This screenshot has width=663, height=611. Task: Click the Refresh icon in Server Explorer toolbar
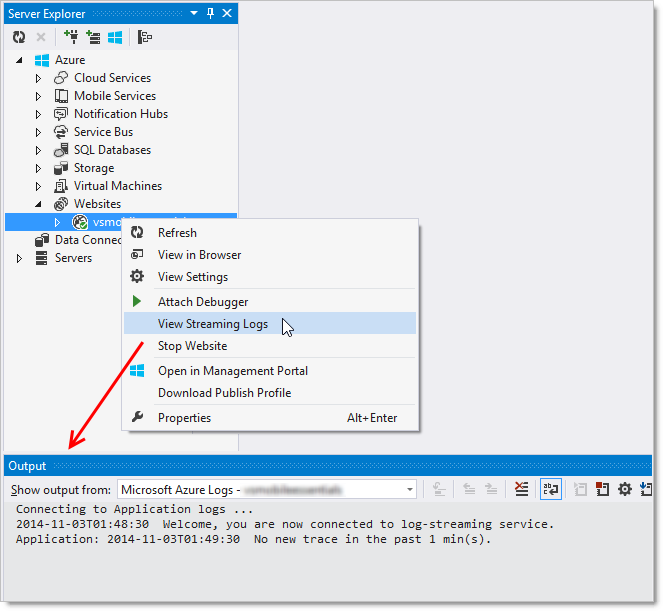click(x=19, y=37)
